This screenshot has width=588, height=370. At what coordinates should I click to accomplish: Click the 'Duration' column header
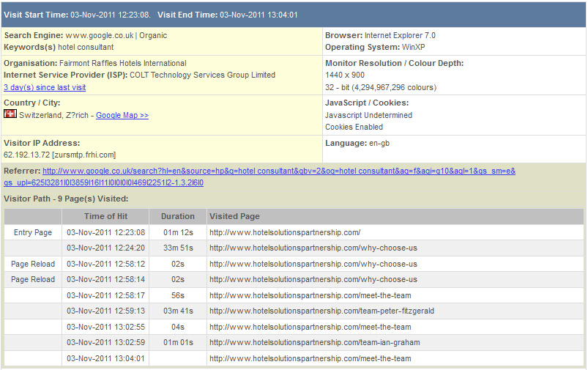(x=178, y=217)
